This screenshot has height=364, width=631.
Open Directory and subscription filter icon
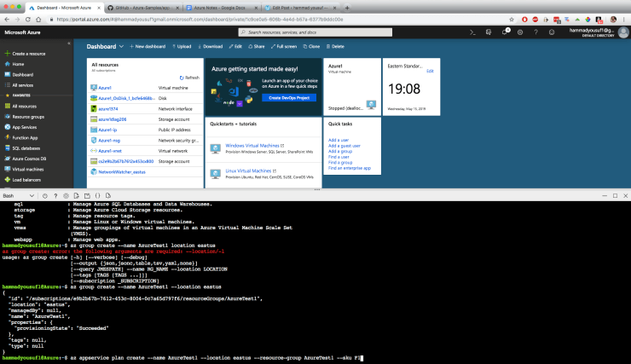pos(489,32)
